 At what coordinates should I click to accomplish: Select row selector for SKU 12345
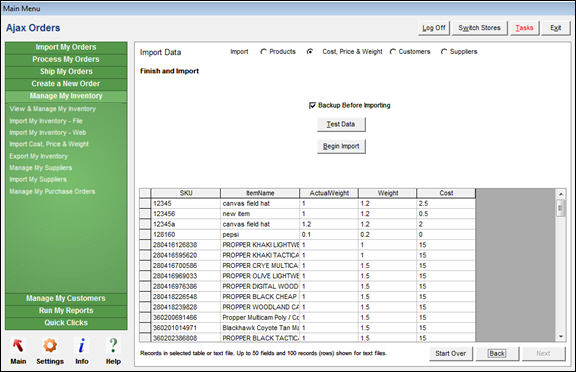click(x=145, y=203)
